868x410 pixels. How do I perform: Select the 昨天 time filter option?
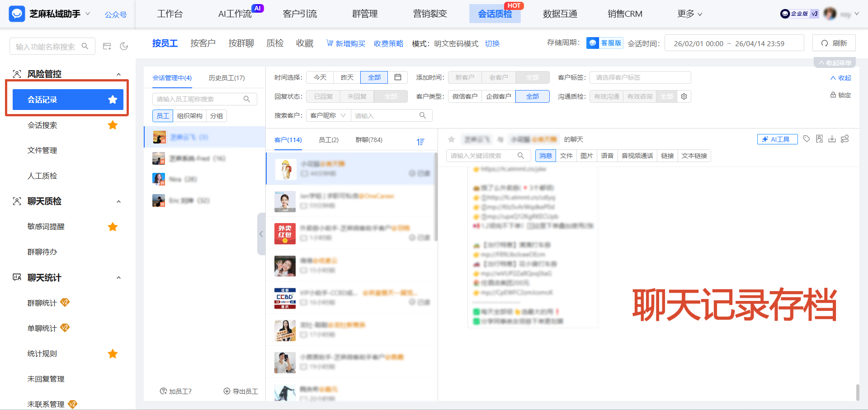[347, 77]
